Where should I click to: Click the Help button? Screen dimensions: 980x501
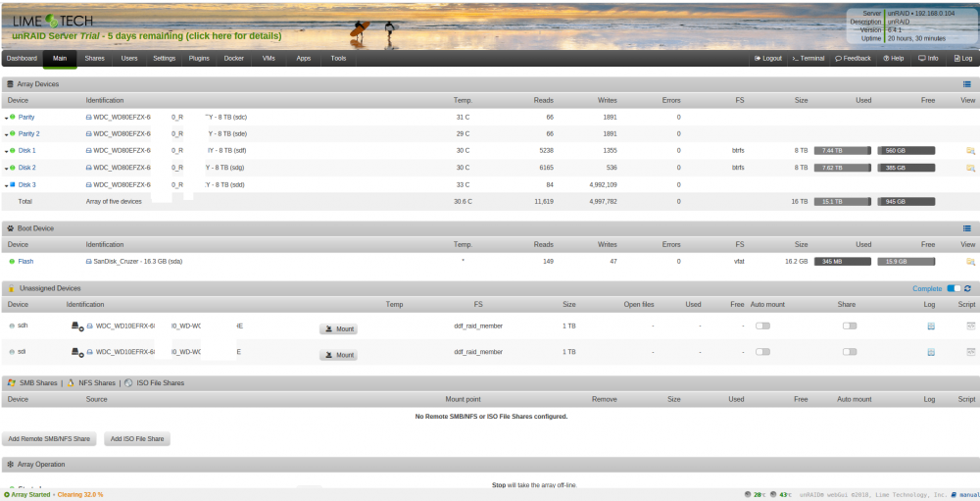(x=893, y=58)
